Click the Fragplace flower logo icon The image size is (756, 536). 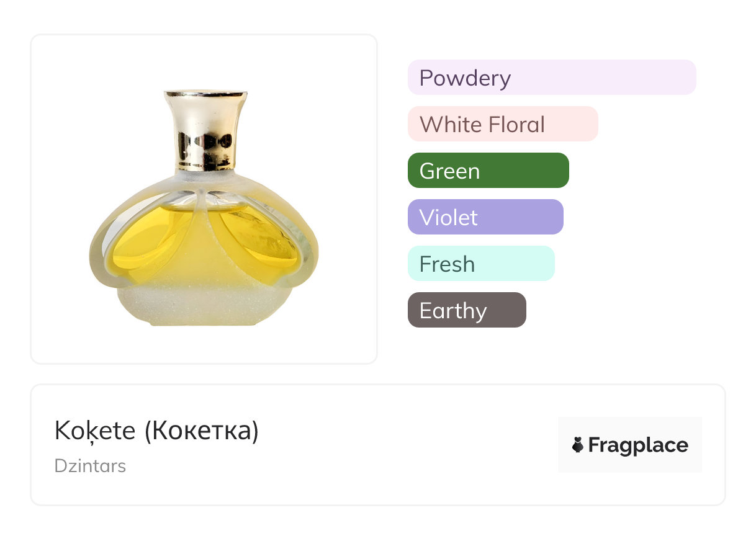point(578,445)
